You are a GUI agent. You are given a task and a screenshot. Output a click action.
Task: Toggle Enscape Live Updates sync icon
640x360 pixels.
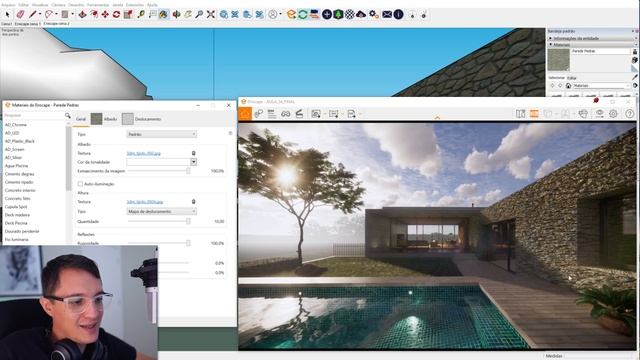tap(302, 15)
